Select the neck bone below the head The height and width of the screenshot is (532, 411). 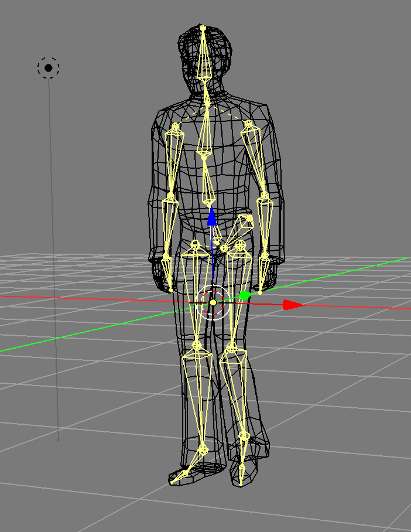pyautogui.click(x=205, y=94)
